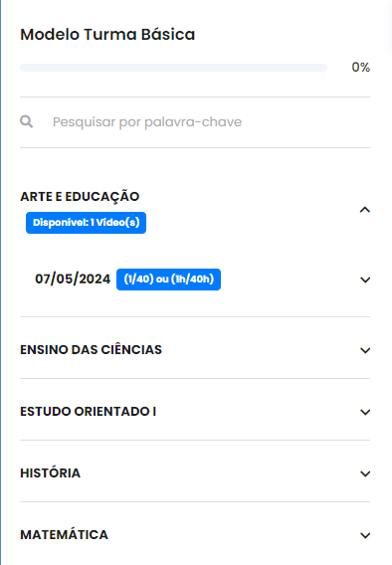Select the ARTE E EDUCAÇÃO heading
Image resolution: width=392 pixels, height=565 pixels.
point(80,197)
